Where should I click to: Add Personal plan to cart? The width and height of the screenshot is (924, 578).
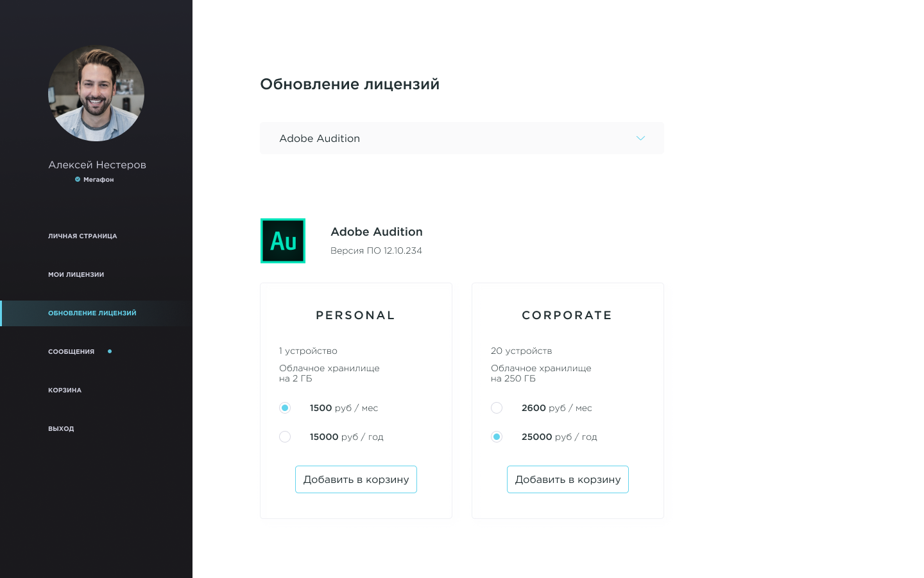tap(356, 480)
